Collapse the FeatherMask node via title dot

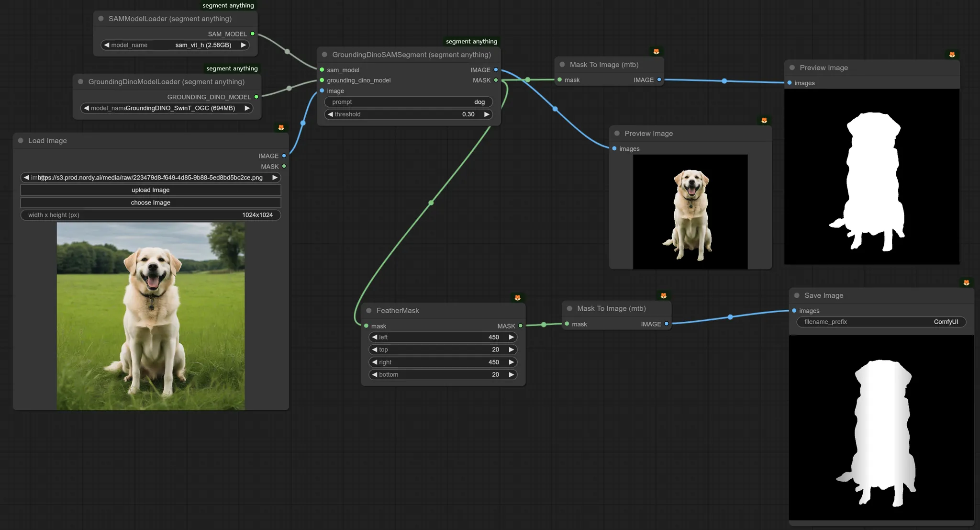(369, 311)
